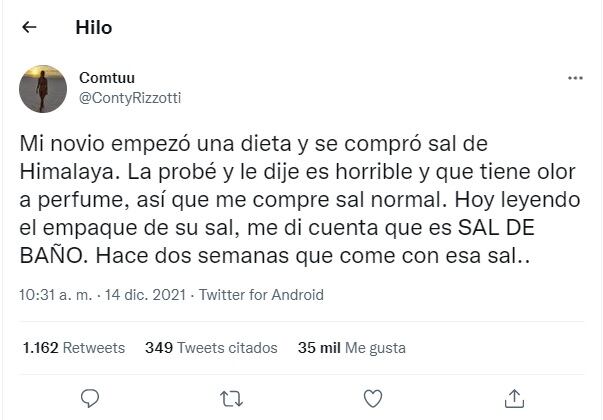Image resolution: width=603 pixels, height=420 pixels.
Task: Open the three-dot more options menu
Action: point(575,78)
